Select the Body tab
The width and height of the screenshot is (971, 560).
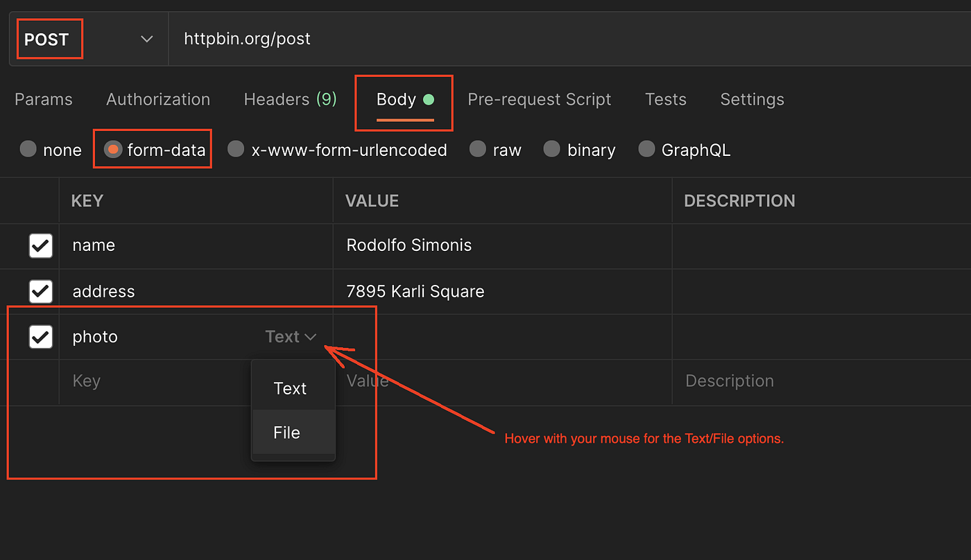click(405, 100)
